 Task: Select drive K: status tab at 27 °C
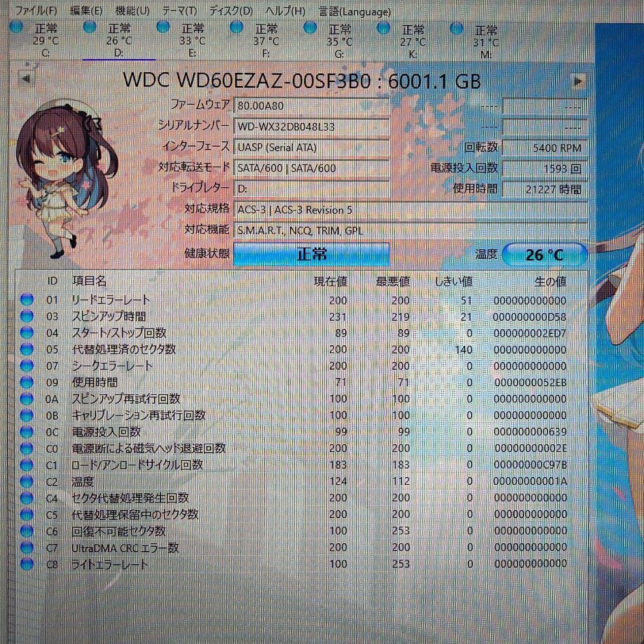pos(413,42)
